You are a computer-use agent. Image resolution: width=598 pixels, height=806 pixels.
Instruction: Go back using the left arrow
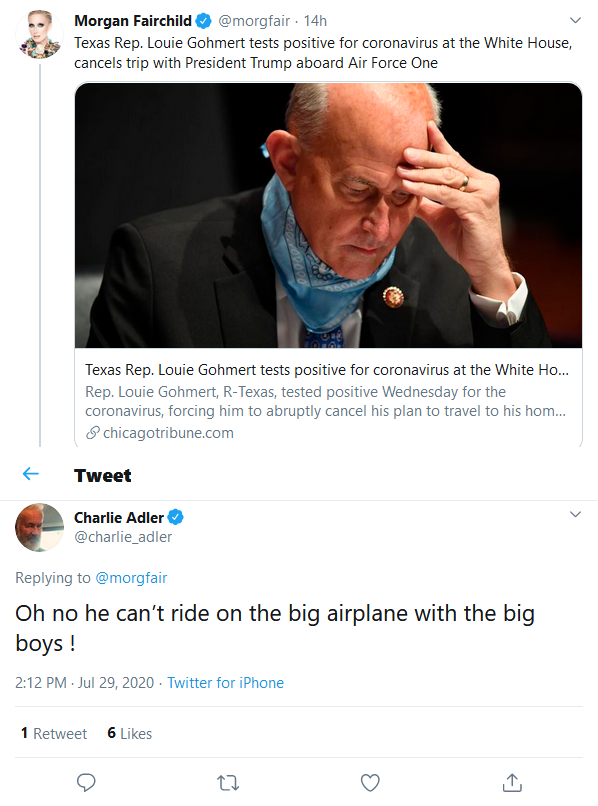click(x=31, y=474)
